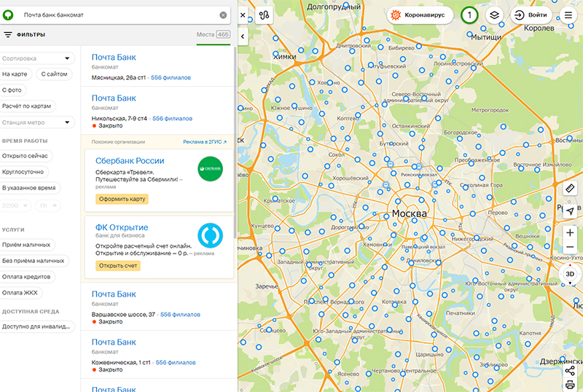Open 556 филиалов link for Варшавское шоссе entry
The image size is (583, 392).
click(180, 315)
